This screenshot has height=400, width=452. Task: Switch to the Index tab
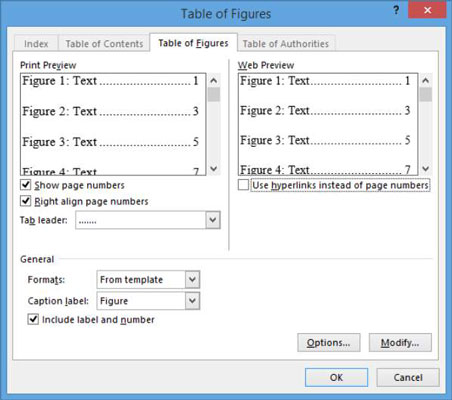tap(36, 44)
